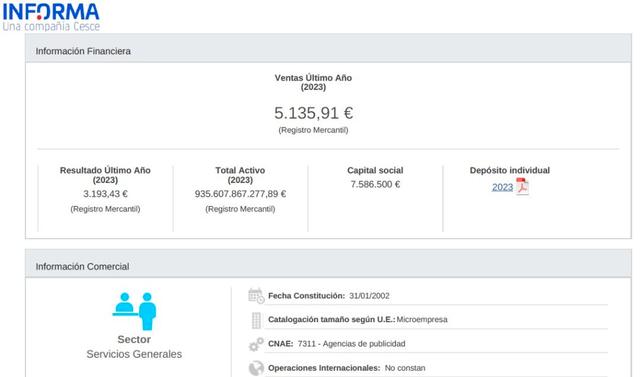Click the value 935.607.867.277,89 €

pos(240,194)
